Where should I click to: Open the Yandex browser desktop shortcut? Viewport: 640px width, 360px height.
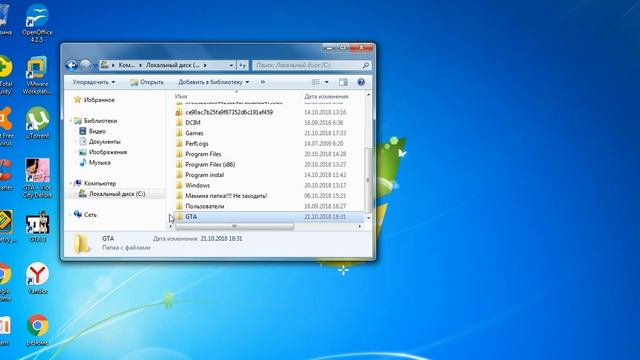coord(37,278)
